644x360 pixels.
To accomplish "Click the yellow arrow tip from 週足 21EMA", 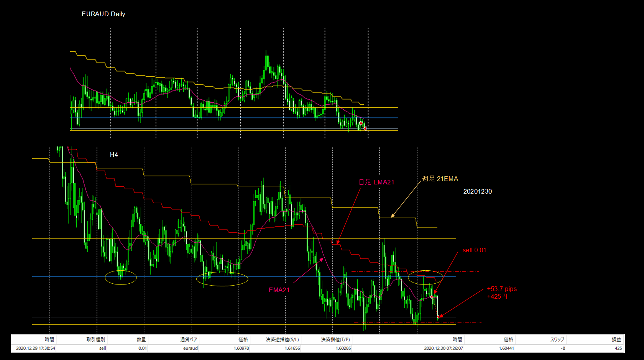I will coord(392,217).
